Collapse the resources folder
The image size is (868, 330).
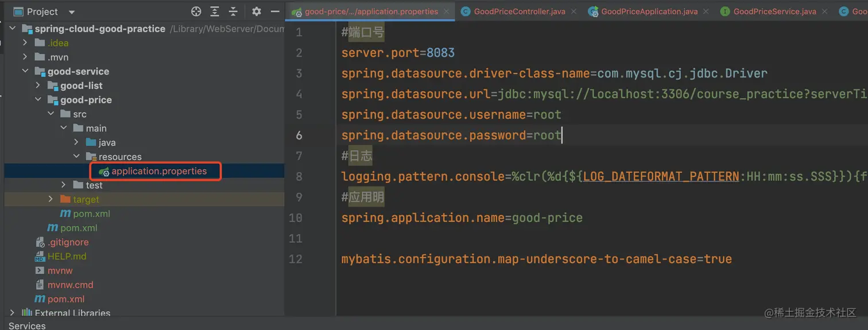point(76,157)
